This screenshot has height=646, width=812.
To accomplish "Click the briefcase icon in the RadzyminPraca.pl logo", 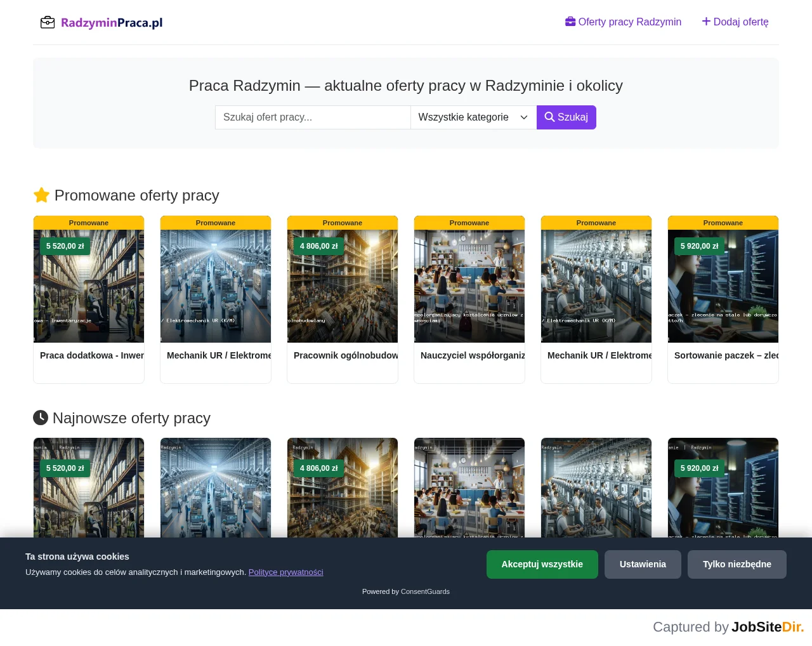I will click(48, 23).
